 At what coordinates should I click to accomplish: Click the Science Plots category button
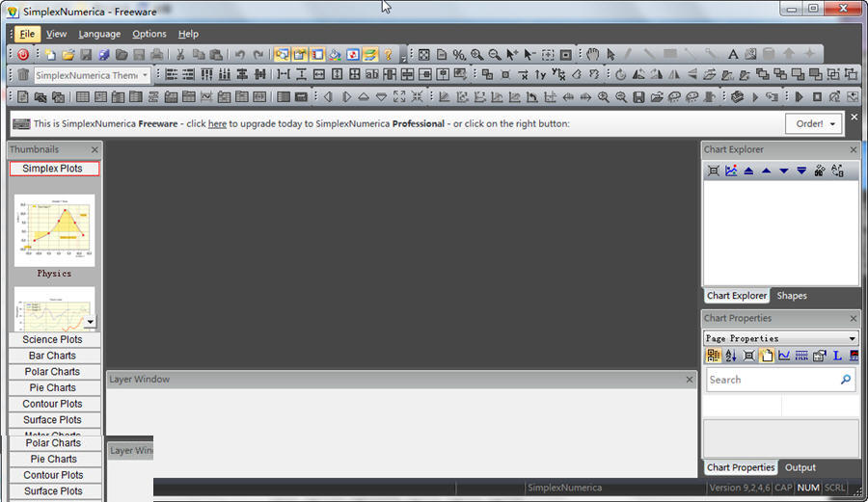54,339
